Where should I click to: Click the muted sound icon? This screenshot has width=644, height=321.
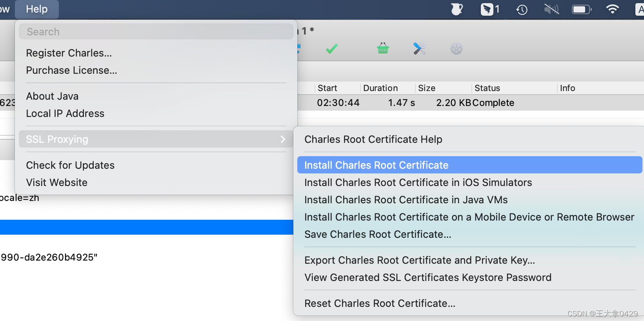tap(551, 9)
